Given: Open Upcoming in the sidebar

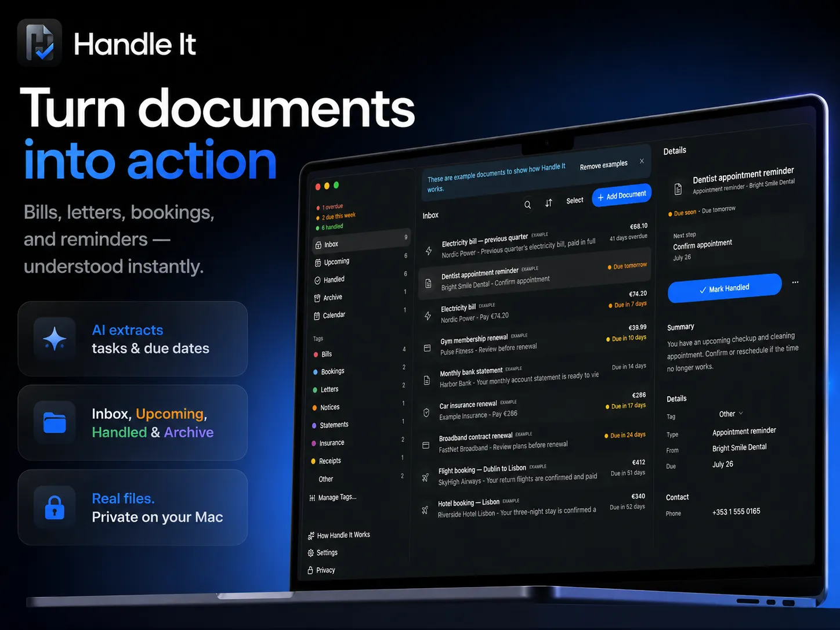Looking at the screenshot, I should [361, 259].
